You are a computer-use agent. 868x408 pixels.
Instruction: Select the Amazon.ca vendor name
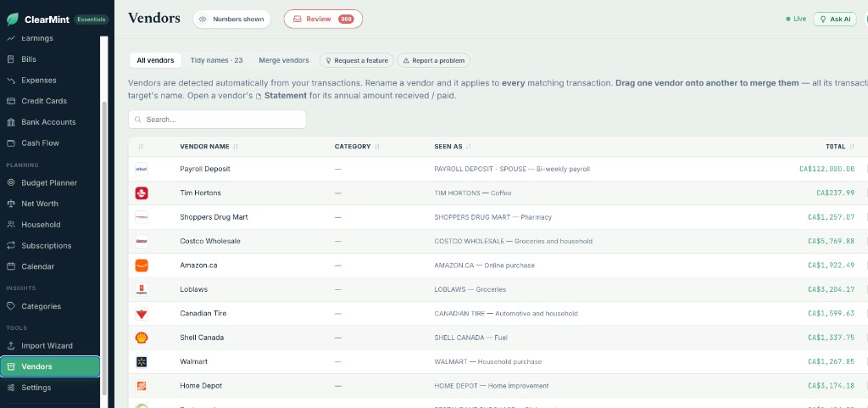(198, 265)
